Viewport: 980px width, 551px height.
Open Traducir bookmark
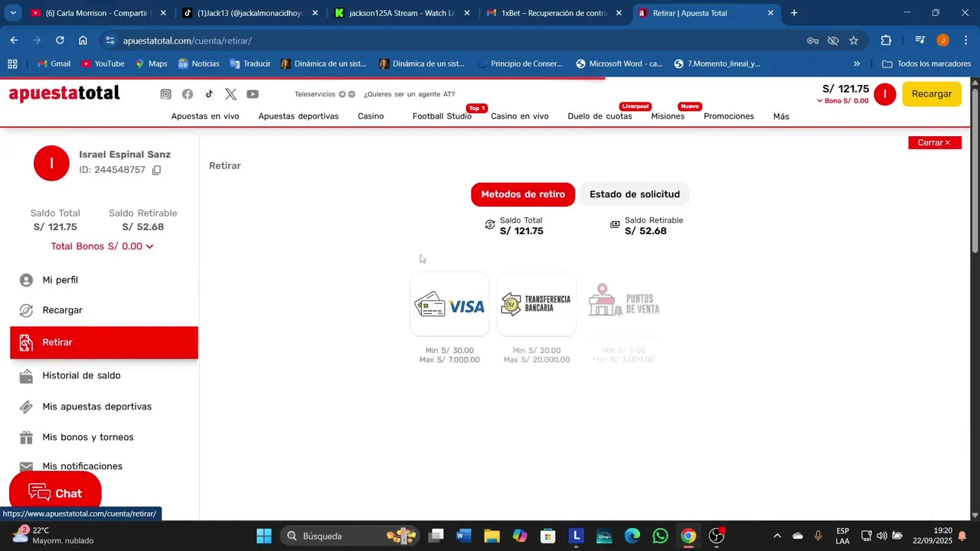point(251,64)
